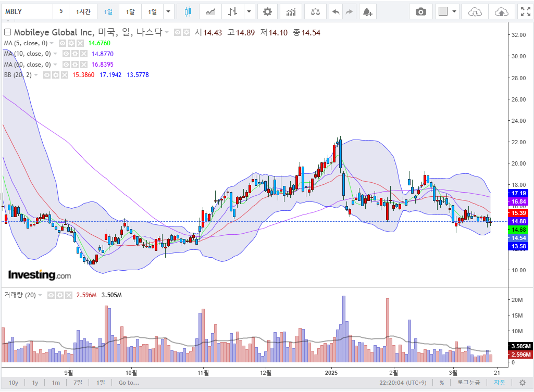This screenshot has width=534, height=392.
Task: Collapse the Mobileye Global Inc legend
Action: coord(7,32)
